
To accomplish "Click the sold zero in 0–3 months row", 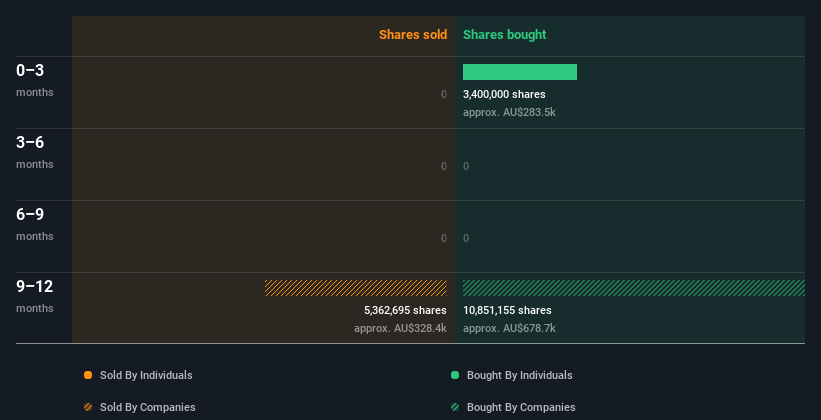I will click(444, 94).
